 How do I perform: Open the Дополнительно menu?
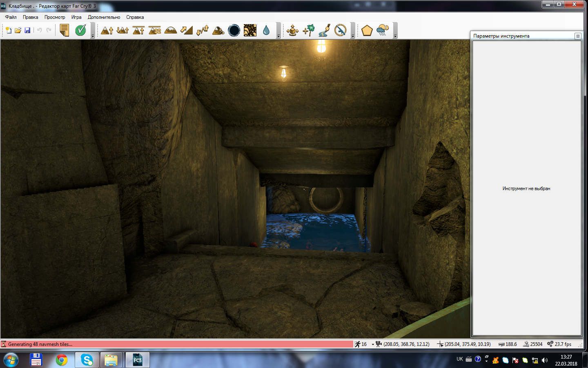tap(104, 17)
